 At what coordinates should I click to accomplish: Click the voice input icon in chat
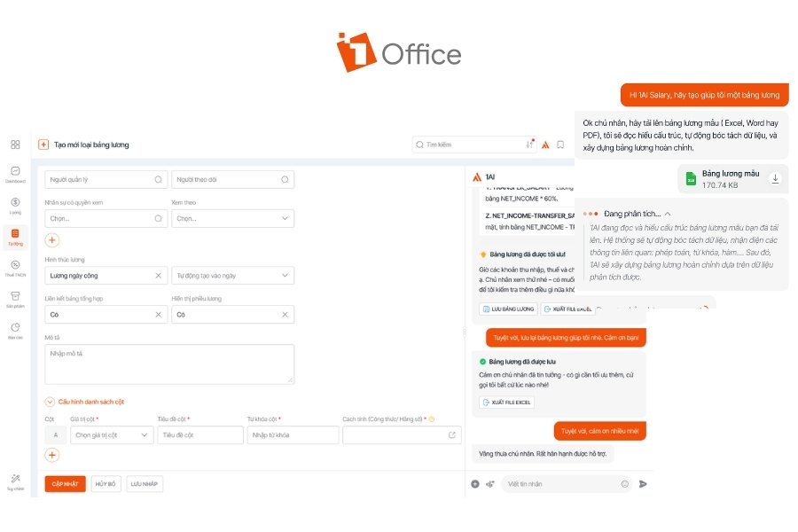[x=490, y=484]
